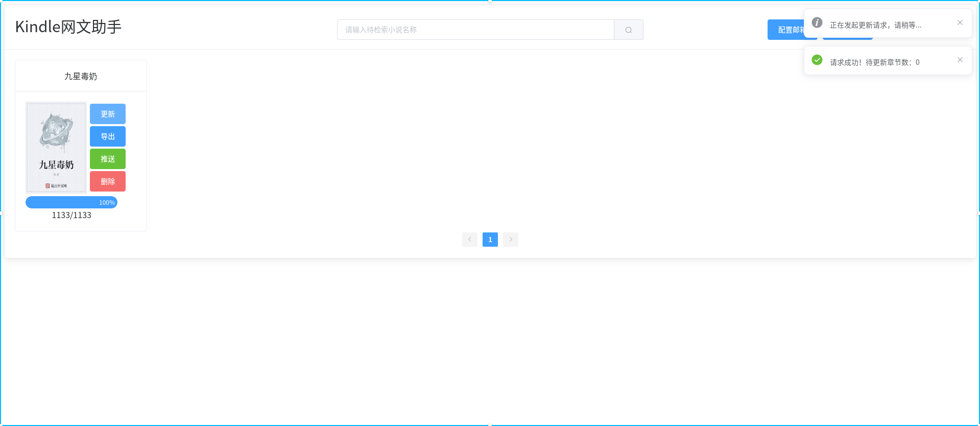Click the 更新 button for 九星毒奶
980x426 pixels.
pyautogui.click(x=108, y=114)
